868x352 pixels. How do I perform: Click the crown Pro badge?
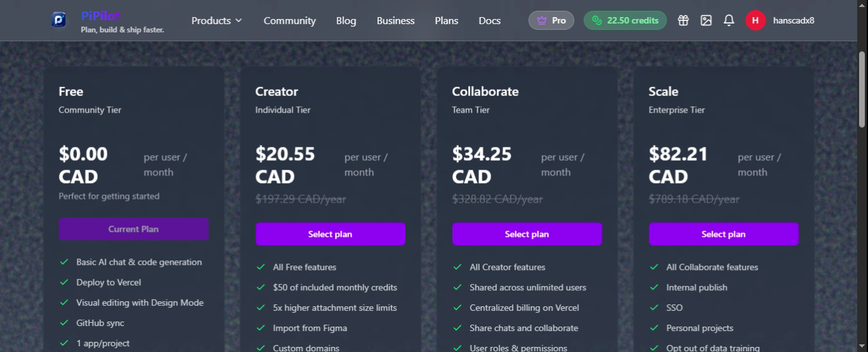point(551,20)
